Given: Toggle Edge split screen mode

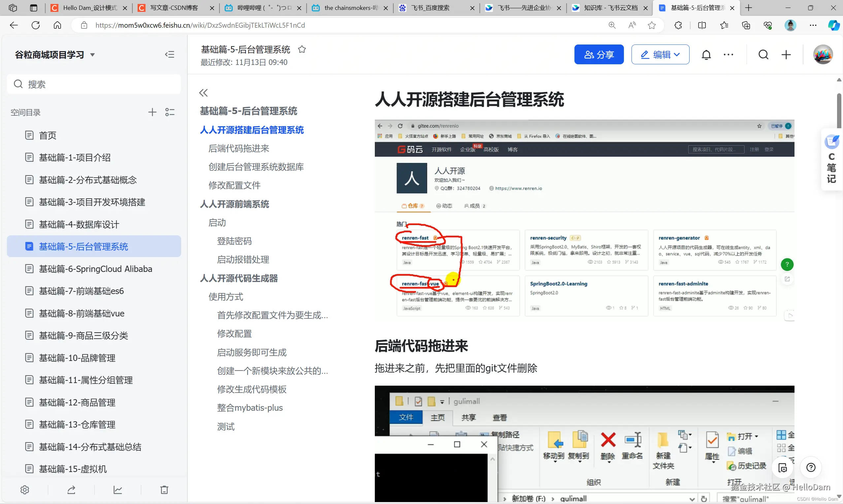Looking at the screenshot, I should pos(701,25).
